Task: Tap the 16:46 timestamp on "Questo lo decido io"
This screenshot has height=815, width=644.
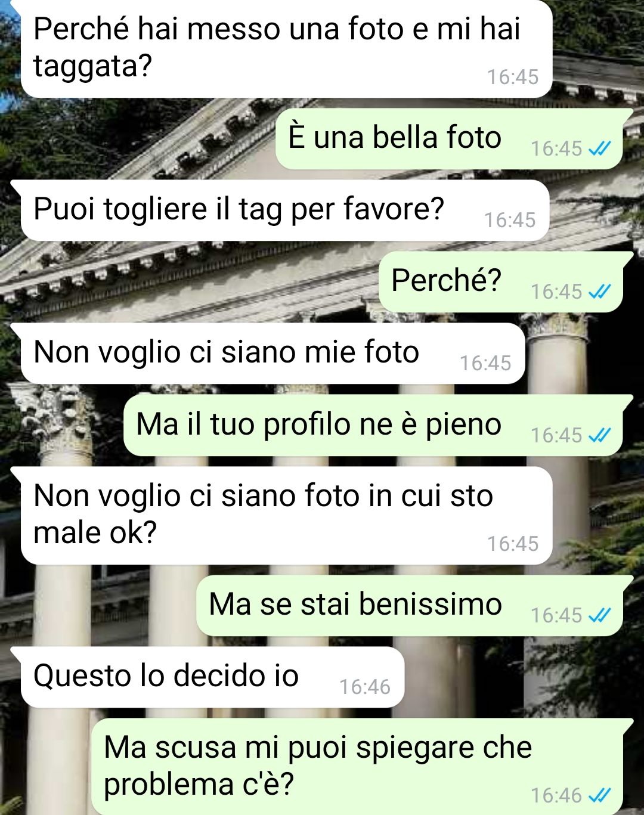Action: (364, 687)
